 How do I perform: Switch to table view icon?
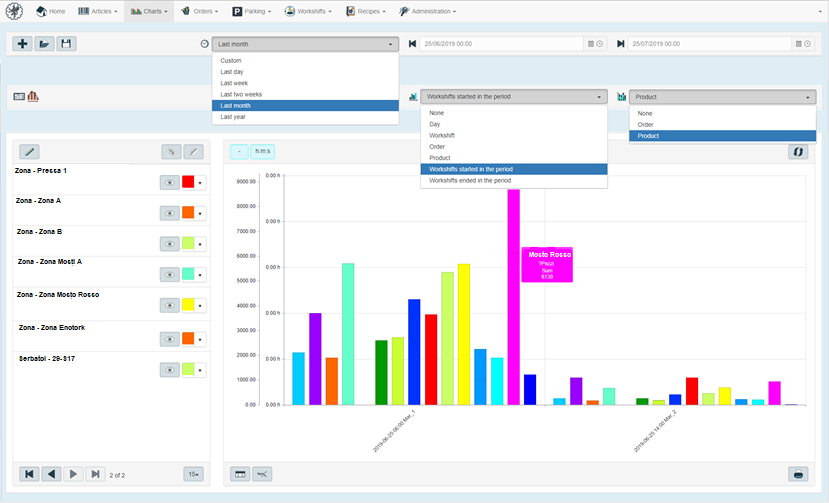click(x=19, y=96)
